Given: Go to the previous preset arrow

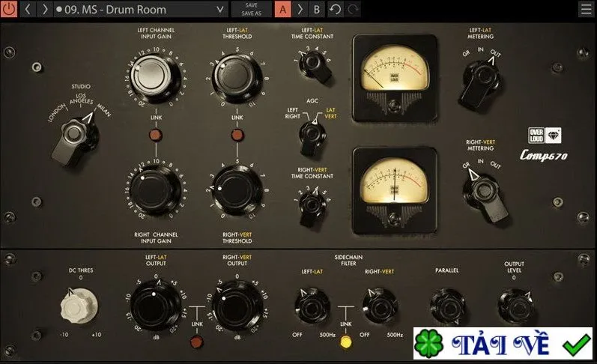Looking at the screenshot, I should coord(28,9).
